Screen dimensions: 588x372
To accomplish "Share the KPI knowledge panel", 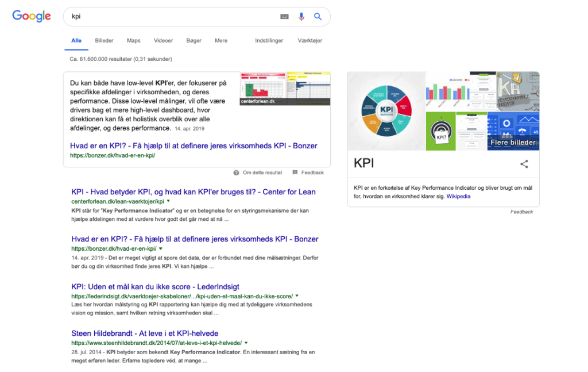I will coord(524,164).
